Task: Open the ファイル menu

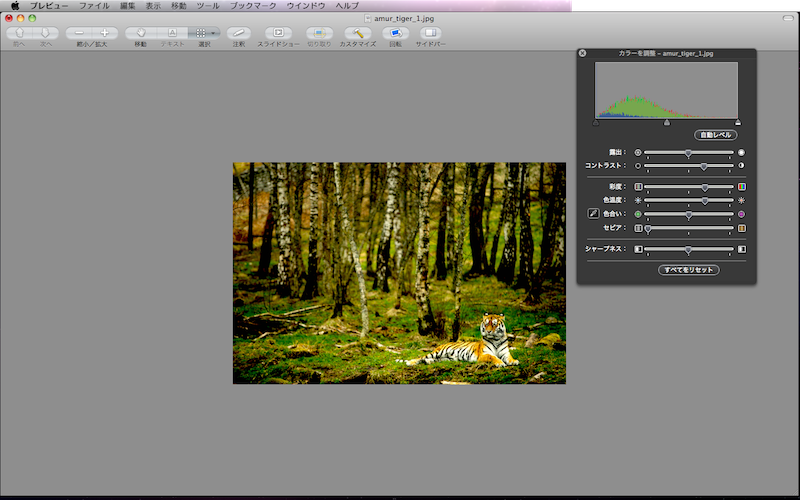Action: [94, 6]
